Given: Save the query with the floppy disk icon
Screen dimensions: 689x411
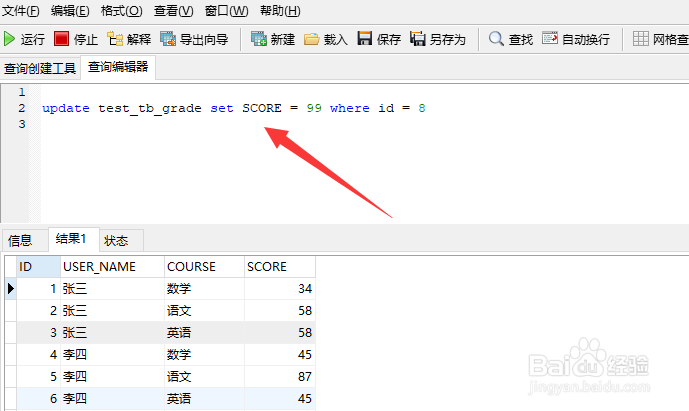Looking at the screenshot, I should coord(365,39).
